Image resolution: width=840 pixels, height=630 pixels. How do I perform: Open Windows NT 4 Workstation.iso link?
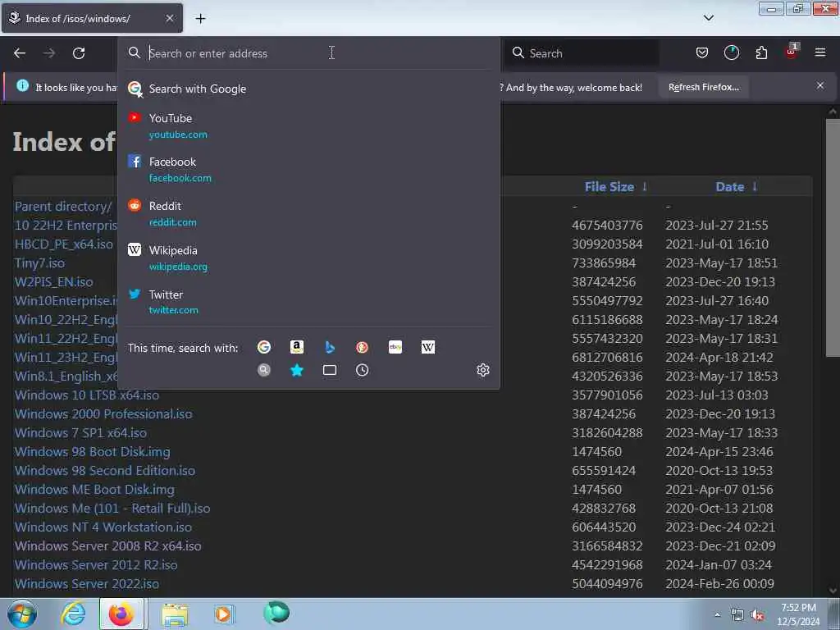click(x=103, y=527)
